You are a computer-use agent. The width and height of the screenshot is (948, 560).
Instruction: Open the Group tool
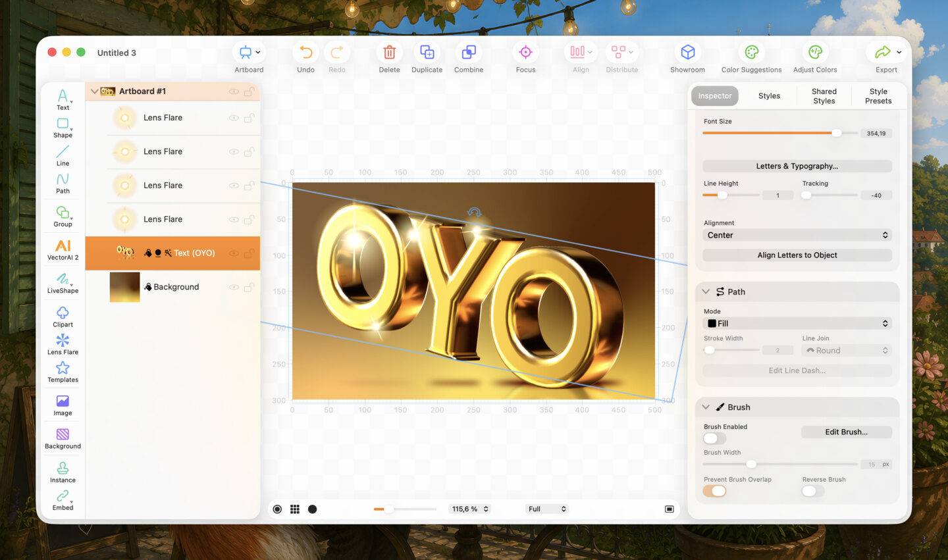63,216
